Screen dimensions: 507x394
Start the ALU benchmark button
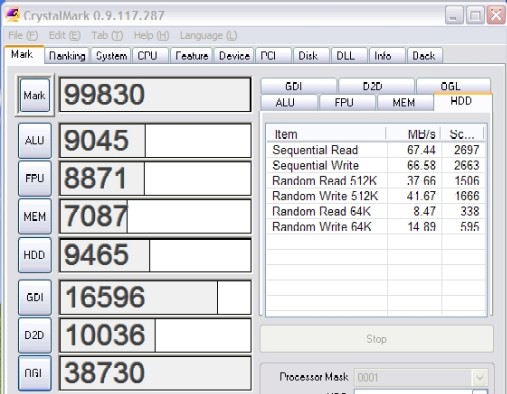tap(35, 140)
